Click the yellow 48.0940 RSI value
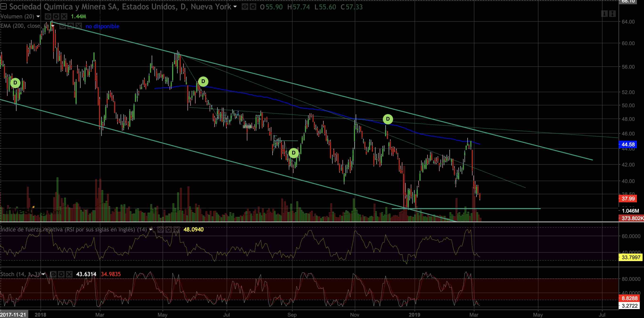The height and width of the screenshot is (318, 644). click(x=193, y=229)
